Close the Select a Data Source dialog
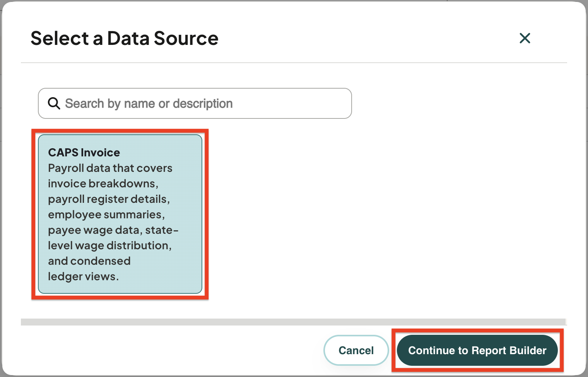Screen dimensions: 588x377 click(x=525, y=38)
